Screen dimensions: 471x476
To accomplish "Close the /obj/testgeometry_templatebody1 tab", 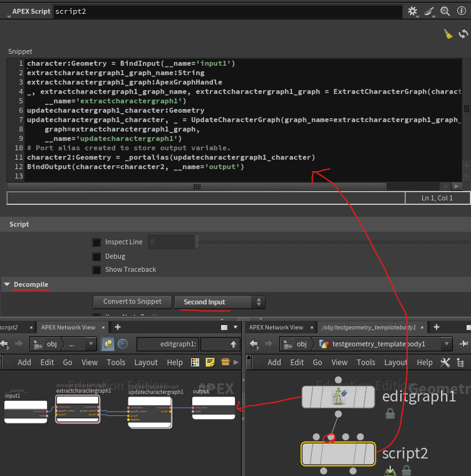I will (422, 328).
